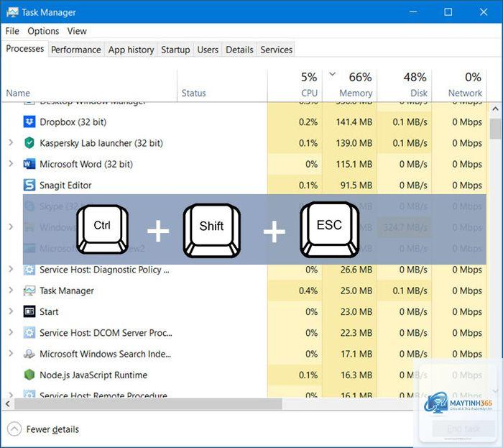Click the 0.2% CPU value for Dropbox

[308, 122]
